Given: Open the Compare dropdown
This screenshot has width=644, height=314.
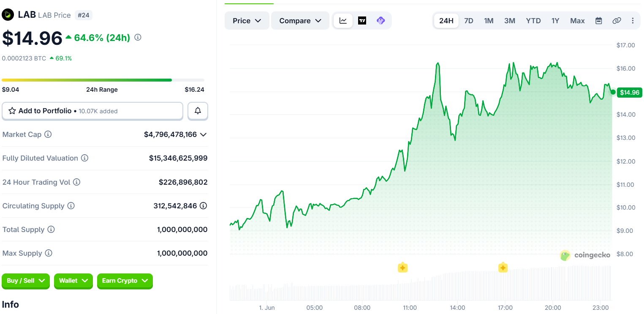Looking at the screenshot, I should 300,21.
